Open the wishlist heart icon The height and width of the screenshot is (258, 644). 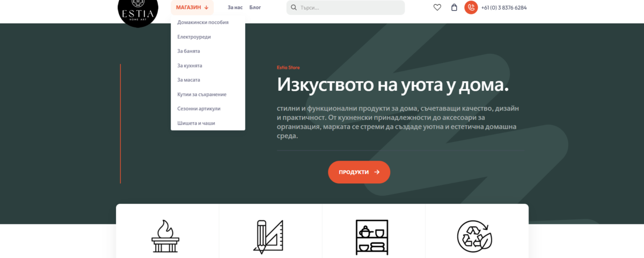[x=437, y=8]
